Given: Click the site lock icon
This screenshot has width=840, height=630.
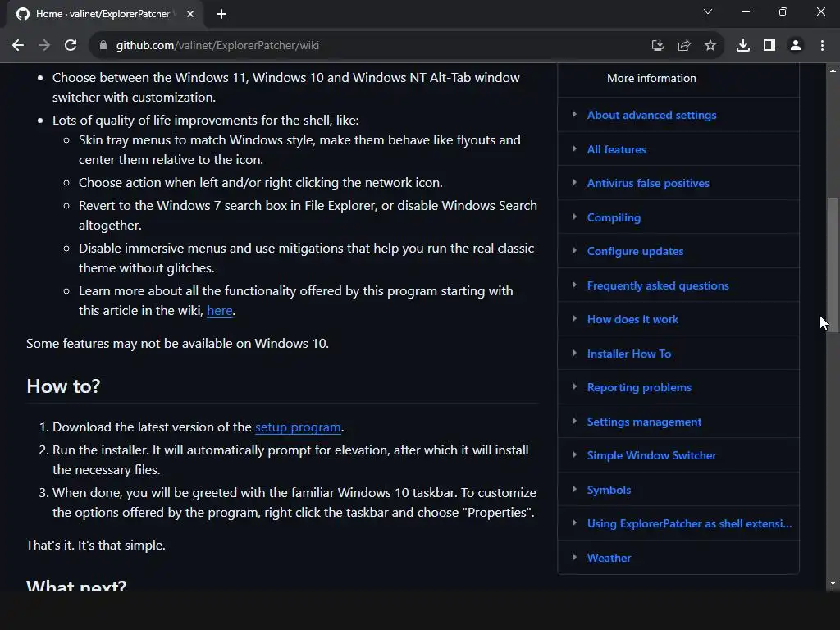Looking at the screenshot, I should point(103,46).
